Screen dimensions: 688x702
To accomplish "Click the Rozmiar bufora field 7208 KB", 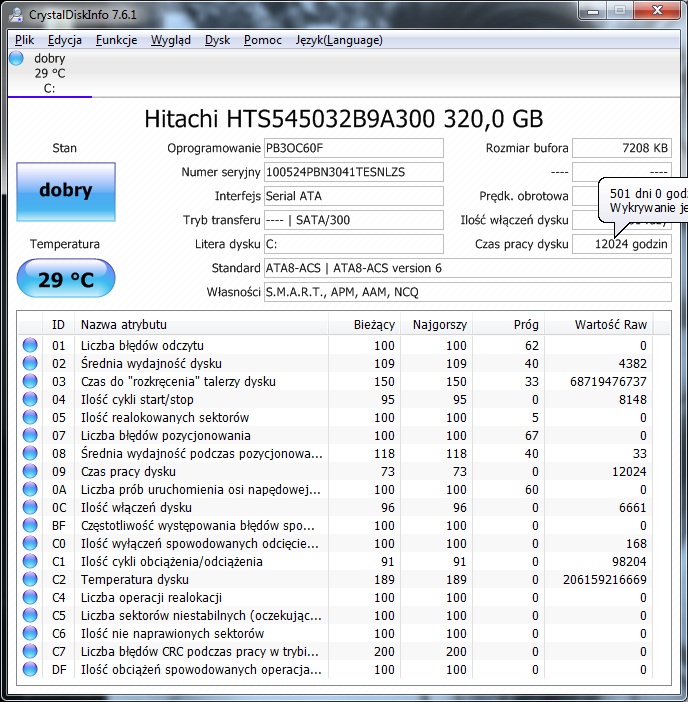I will (x=622, y=148).
